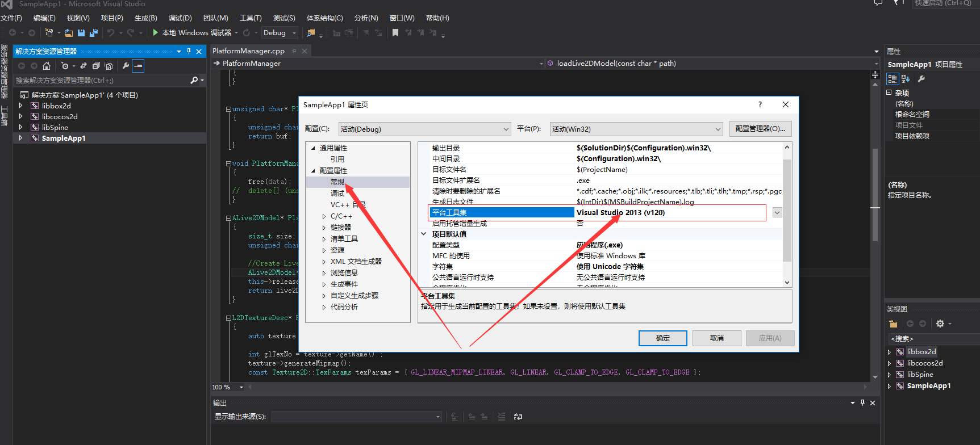The image size is (980, 445).
Task: Open 配置(C) dropdown in property dialog
Action: point(424,129)
